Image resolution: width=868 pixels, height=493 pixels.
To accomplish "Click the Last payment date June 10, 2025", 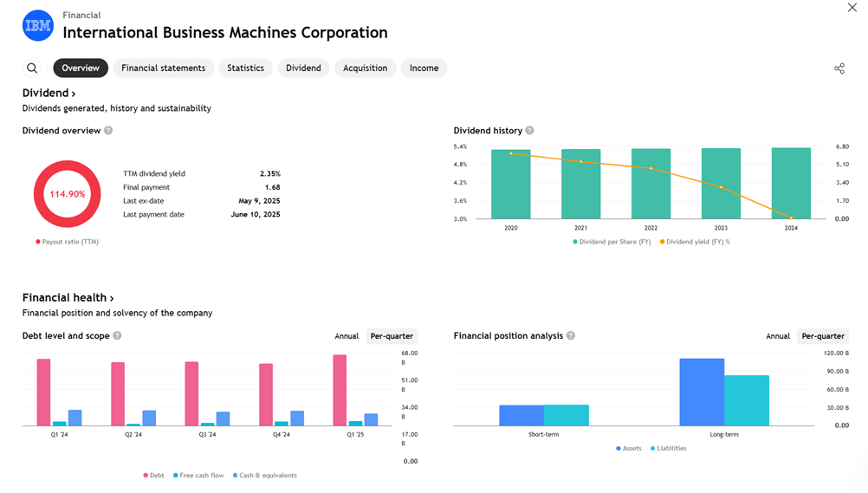I will (256, 214).
